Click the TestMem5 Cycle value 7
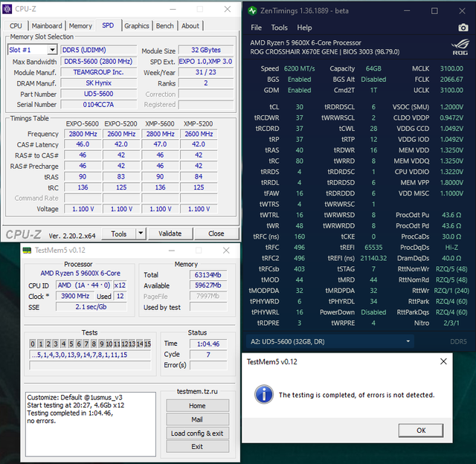The height and width of the screenshot is (464, 476). (208, 355)
